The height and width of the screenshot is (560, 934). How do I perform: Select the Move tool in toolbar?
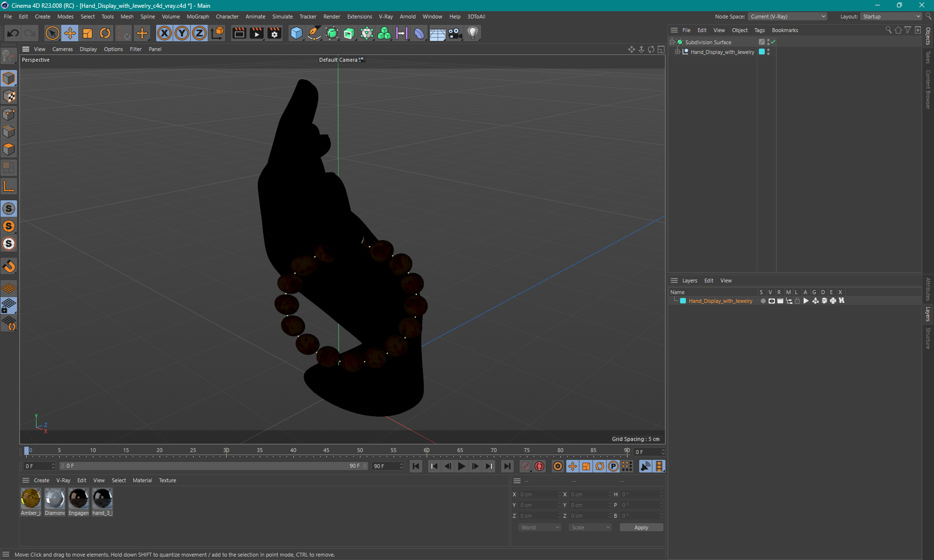pyautogui.click(x=70, y=33)
